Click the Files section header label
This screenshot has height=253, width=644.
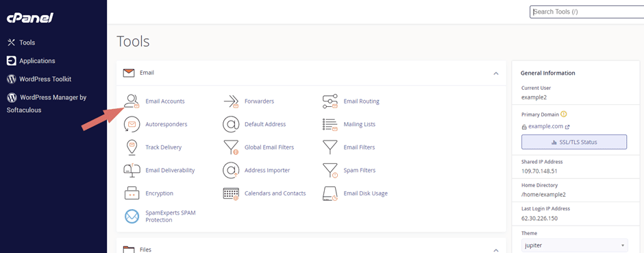(145, 250)
